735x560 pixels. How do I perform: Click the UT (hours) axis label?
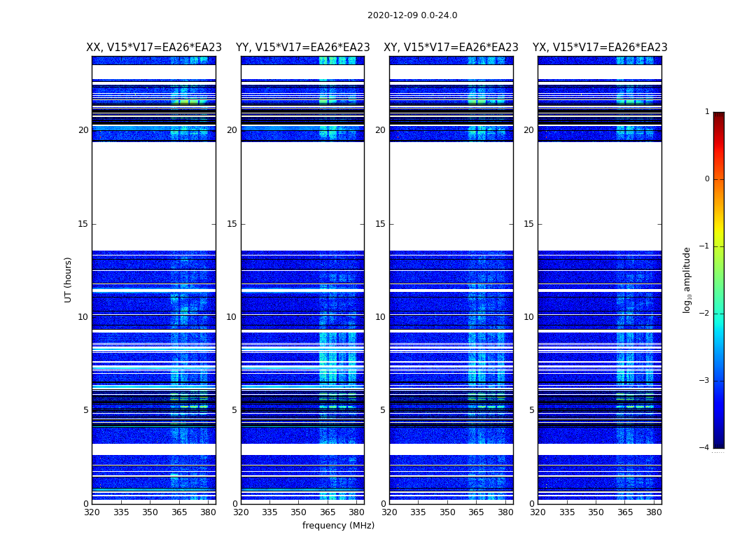tap(68, 280)
